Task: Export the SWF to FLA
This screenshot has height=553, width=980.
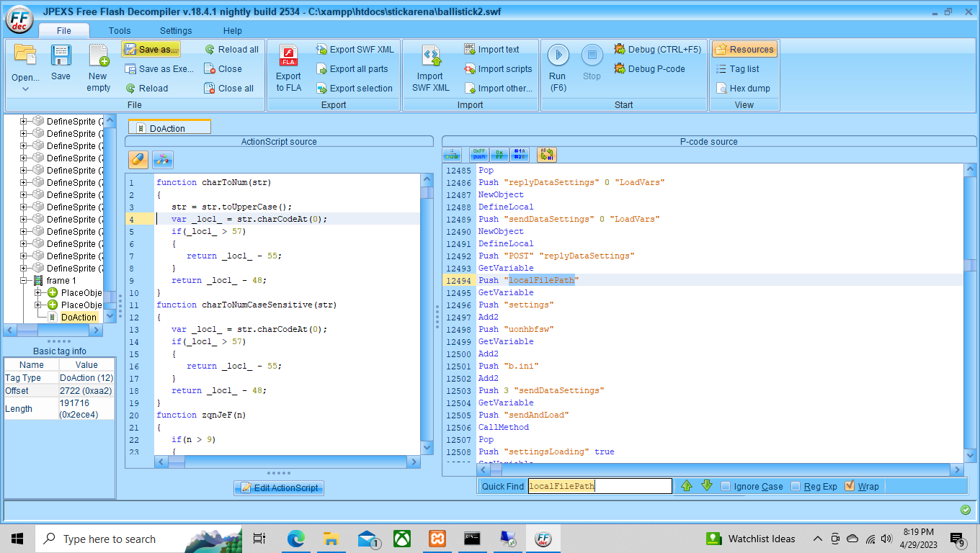Action: (288, 68)
